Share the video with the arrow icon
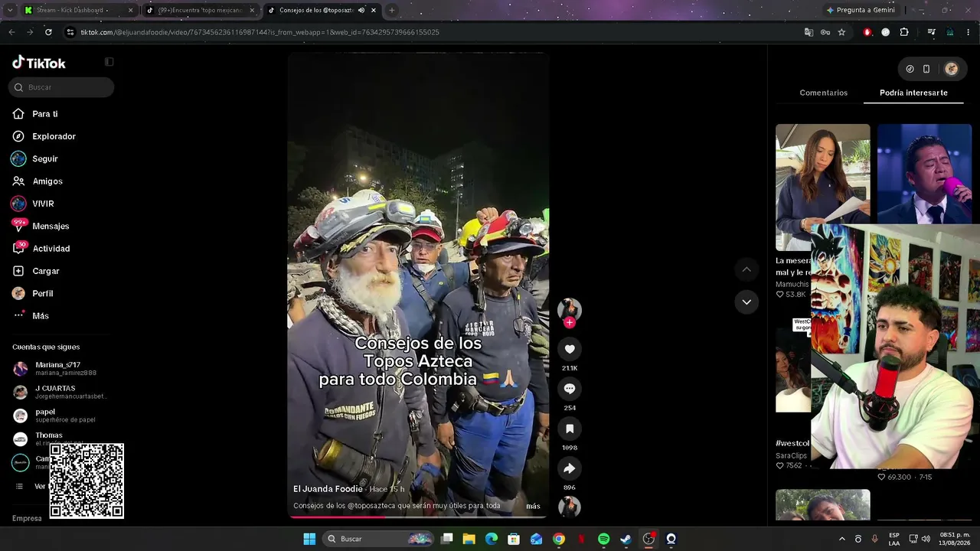The width and height of the screenshot is (980, 551). pos(570,468)
